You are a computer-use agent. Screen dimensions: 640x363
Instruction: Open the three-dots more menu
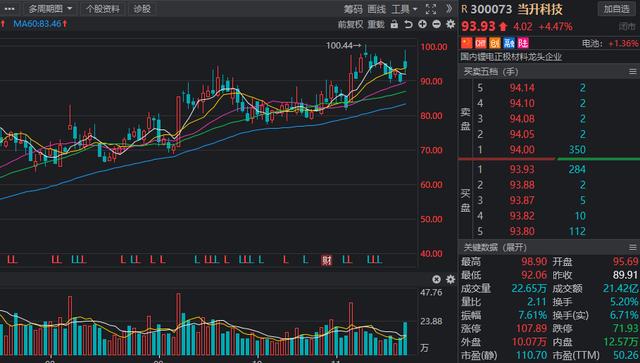click(9, 9)
